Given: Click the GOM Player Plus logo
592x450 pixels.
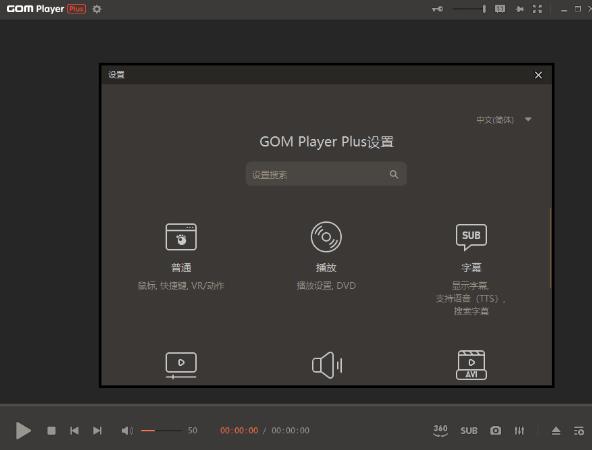Looking at the screenshot, I should pyautogui.click(x=46, y=9).
